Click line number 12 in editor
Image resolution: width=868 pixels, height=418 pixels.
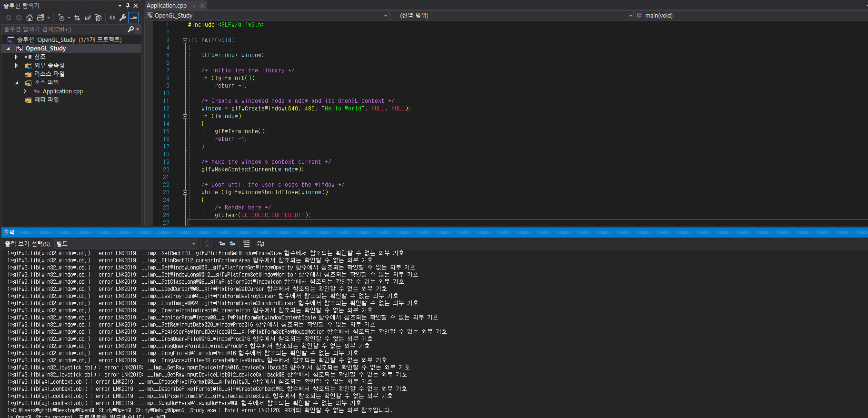point(166,109)
